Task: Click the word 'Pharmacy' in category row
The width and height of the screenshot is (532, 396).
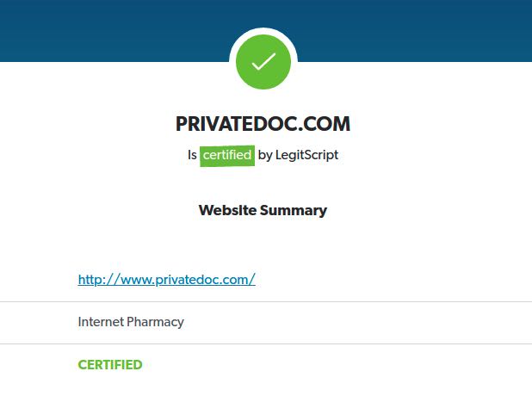Action: pos(155,322)
